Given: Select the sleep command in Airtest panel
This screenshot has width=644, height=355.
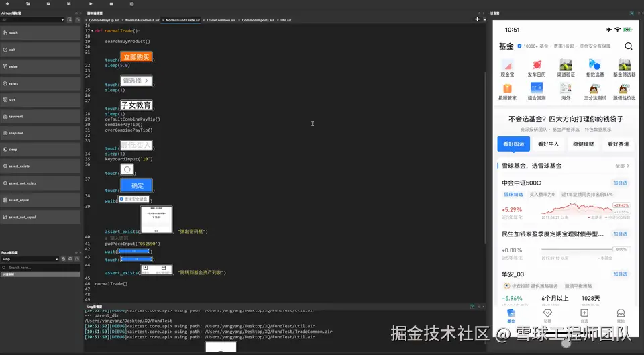Looking at the screenshot, I should tap(40, 149).
